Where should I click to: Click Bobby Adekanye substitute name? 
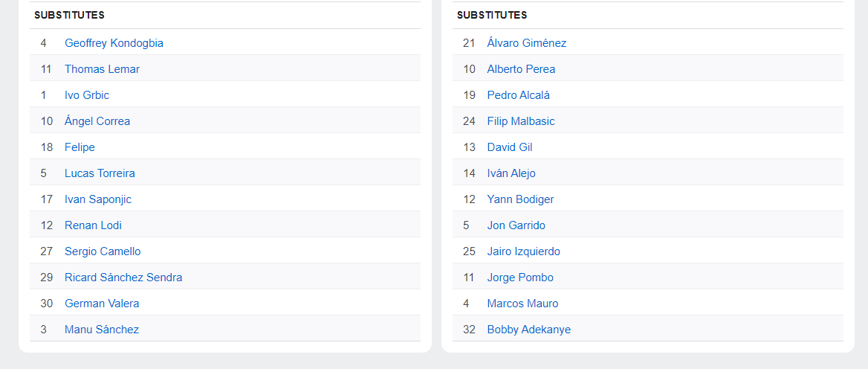point(529,330)
